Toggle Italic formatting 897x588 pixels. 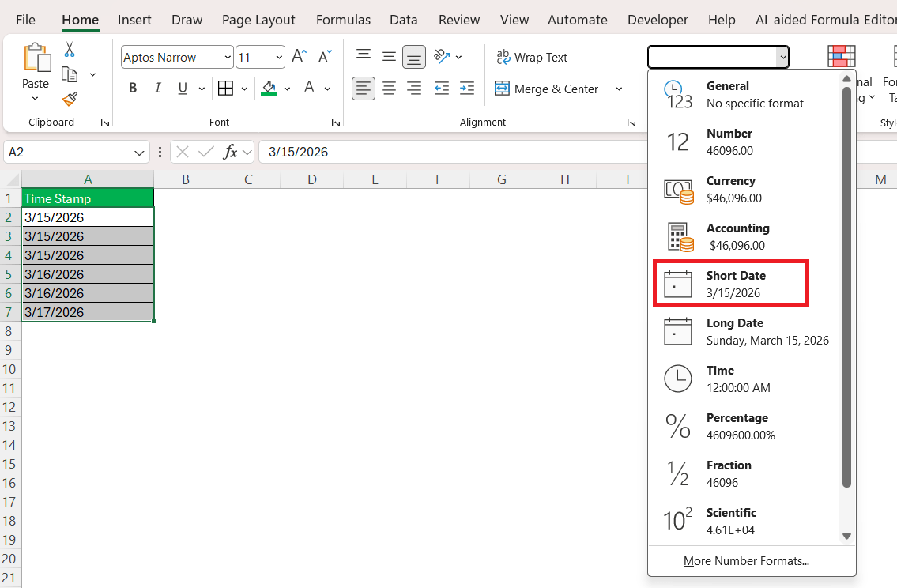(x=157, y=88)
